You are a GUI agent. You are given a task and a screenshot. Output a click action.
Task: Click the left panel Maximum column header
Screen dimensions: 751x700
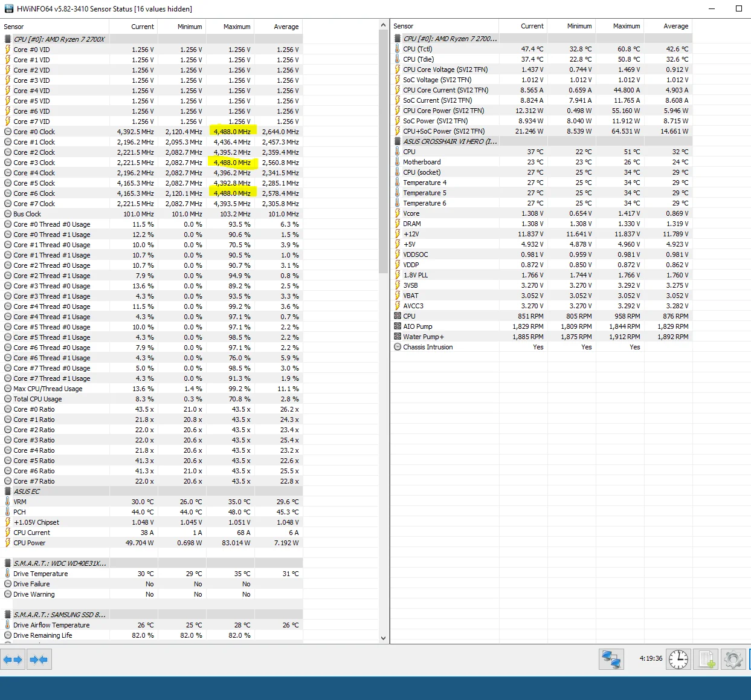pos(230,27)
